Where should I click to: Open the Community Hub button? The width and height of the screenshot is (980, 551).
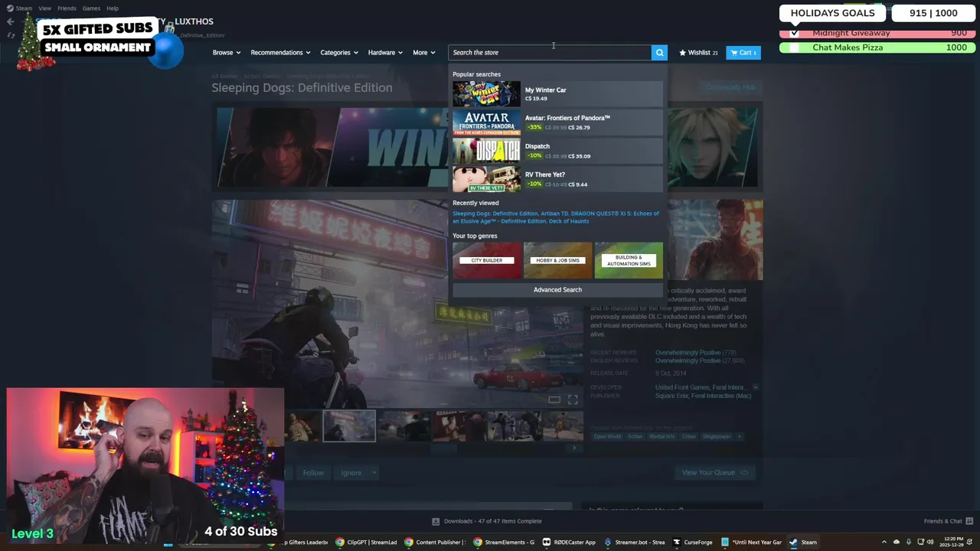point(730,87)
